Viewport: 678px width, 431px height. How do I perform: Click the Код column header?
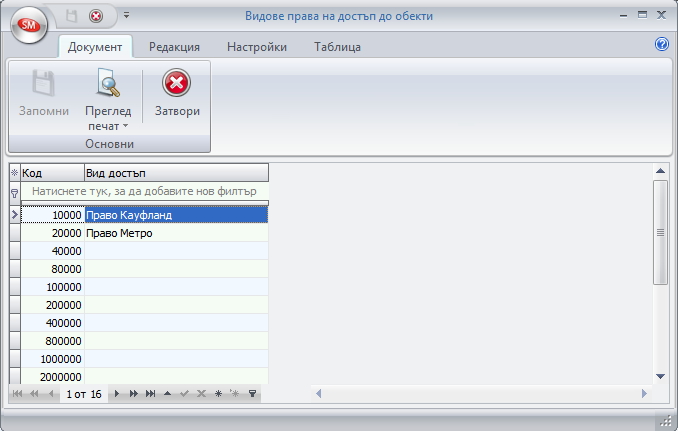(x=52, y=173)
